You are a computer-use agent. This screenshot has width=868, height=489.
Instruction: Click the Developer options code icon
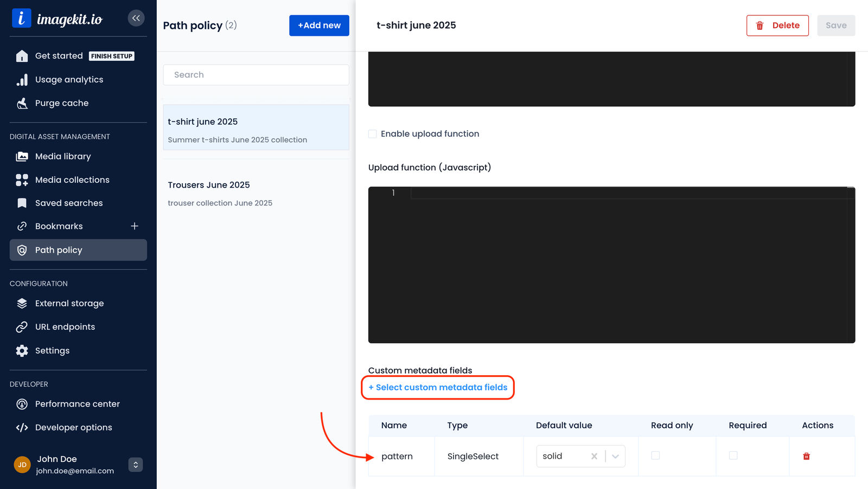(x=22, y=428)
